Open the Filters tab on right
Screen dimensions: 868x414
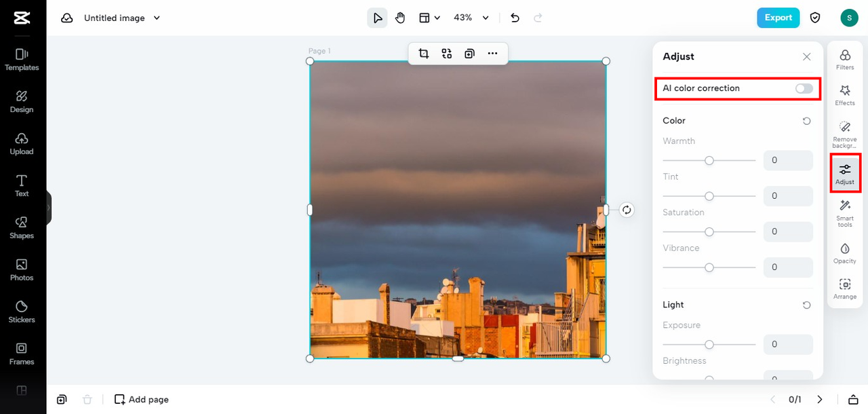point(845,60)
